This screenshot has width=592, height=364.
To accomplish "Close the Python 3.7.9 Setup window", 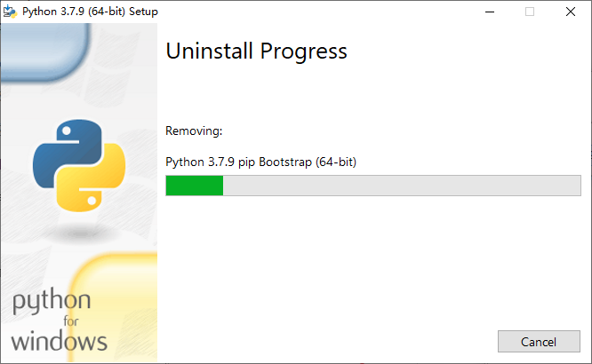I will coord(571,12).
